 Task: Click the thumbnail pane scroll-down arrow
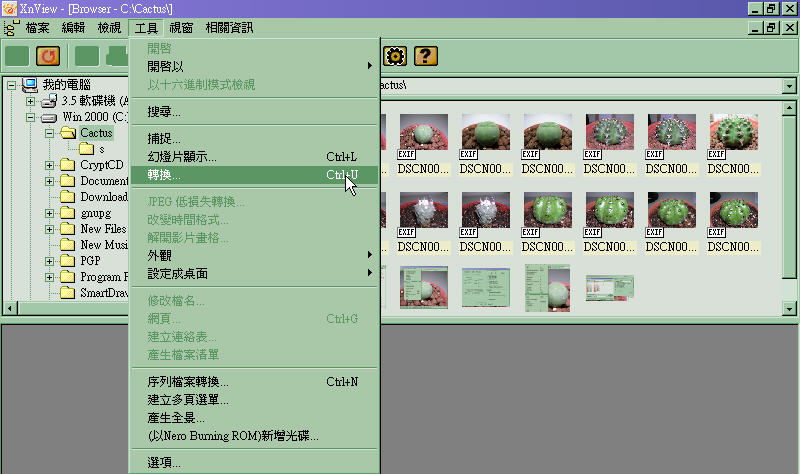click(x=789, y=308)
